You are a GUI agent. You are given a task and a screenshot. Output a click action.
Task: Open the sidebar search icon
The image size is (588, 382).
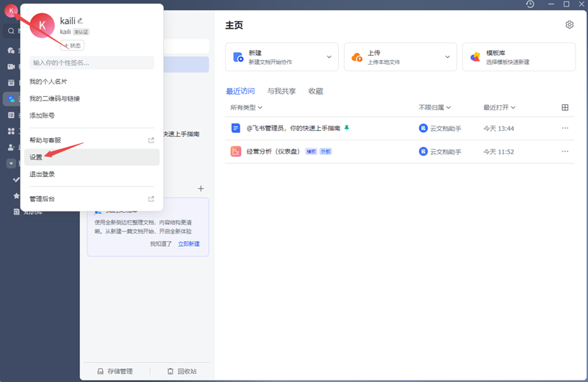tap(11, 31)
